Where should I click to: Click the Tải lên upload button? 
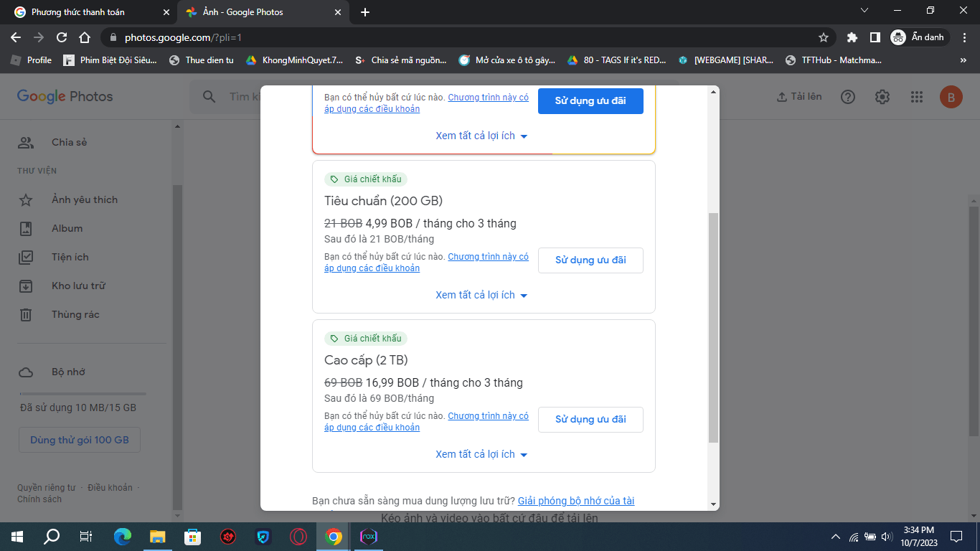point(799,97)
